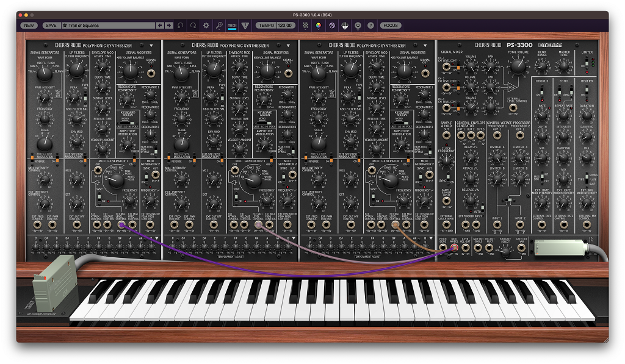The height and width of the screenshot is (364, 625).
Task: Toggle the CH-1 mixer on switch
Action: [x=458, y=67]
